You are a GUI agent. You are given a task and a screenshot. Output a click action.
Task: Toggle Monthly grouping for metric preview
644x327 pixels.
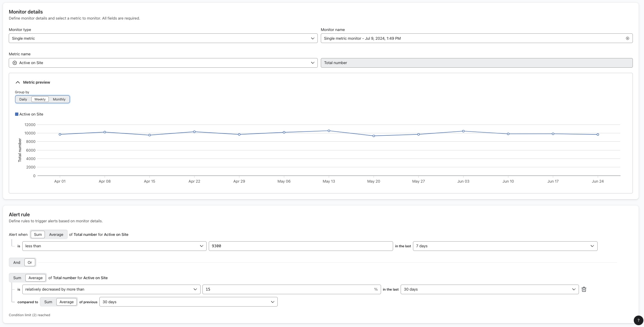pos(59,99)
